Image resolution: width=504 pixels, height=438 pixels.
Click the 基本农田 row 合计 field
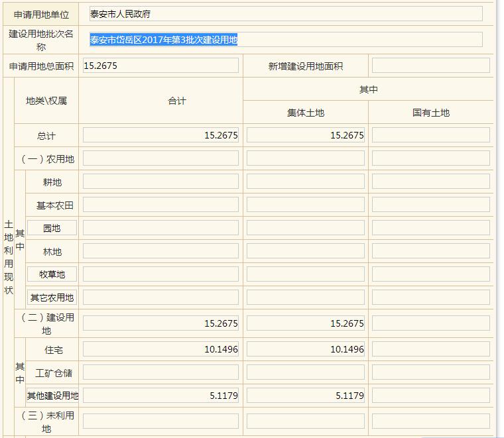(160, 205)
